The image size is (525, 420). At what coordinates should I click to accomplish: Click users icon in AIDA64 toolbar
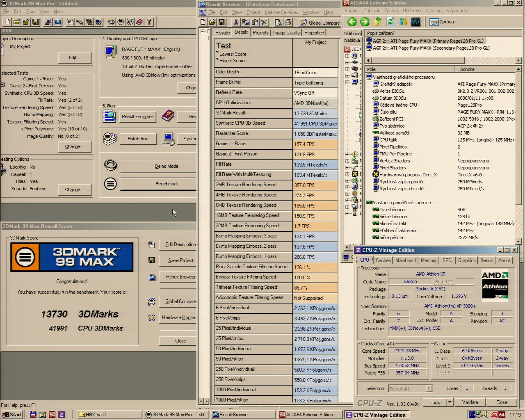[403, 22]
